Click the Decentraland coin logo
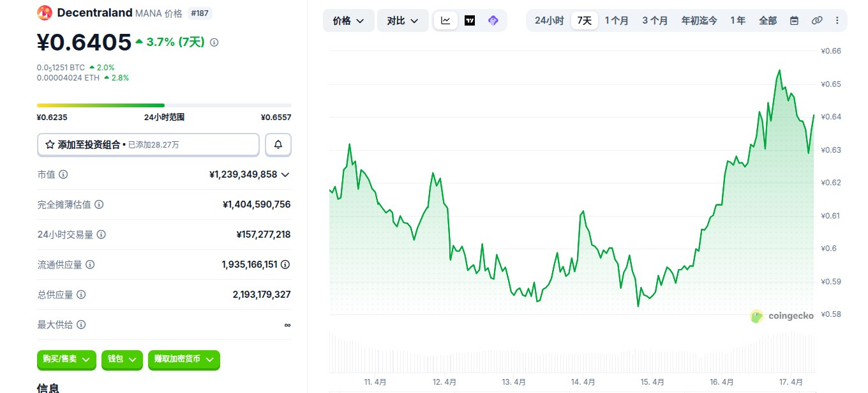This screenshot has height=393, width=868. (x=45, y=12)
